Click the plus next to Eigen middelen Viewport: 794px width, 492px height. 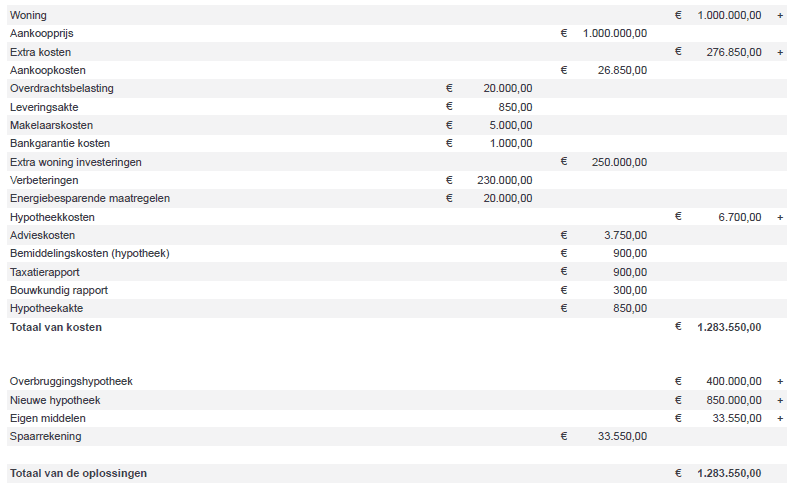(x=780, y=419)
